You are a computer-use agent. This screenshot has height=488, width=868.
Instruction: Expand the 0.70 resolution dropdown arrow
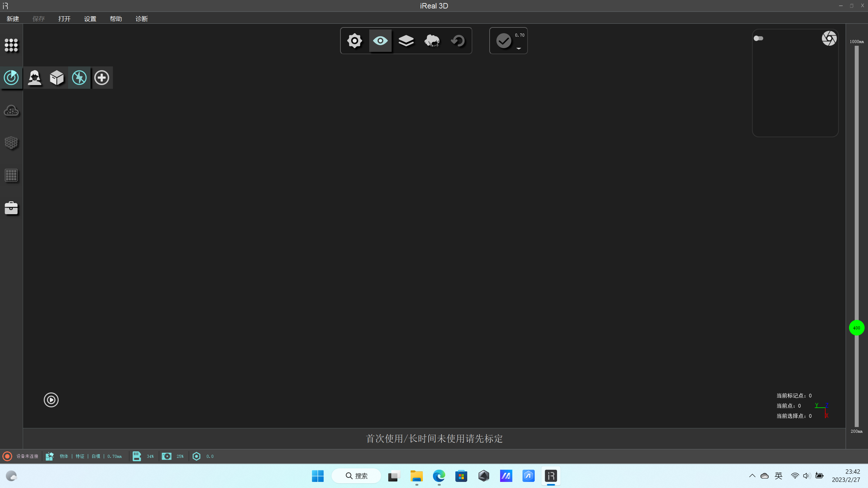click(x=519, y=48)
